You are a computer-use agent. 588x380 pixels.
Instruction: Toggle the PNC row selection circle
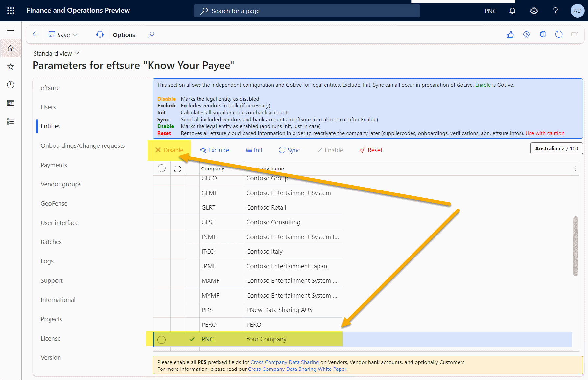tap(161, 340)
